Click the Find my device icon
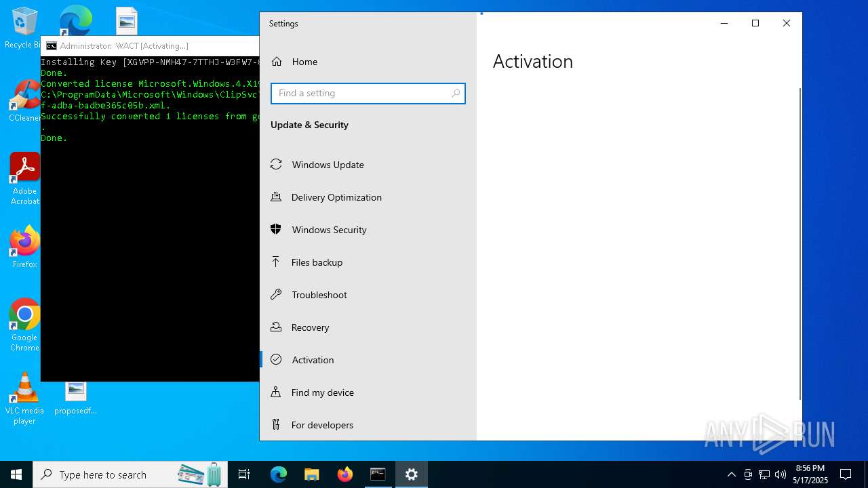The image size is (868, 488). coord(276,392)
